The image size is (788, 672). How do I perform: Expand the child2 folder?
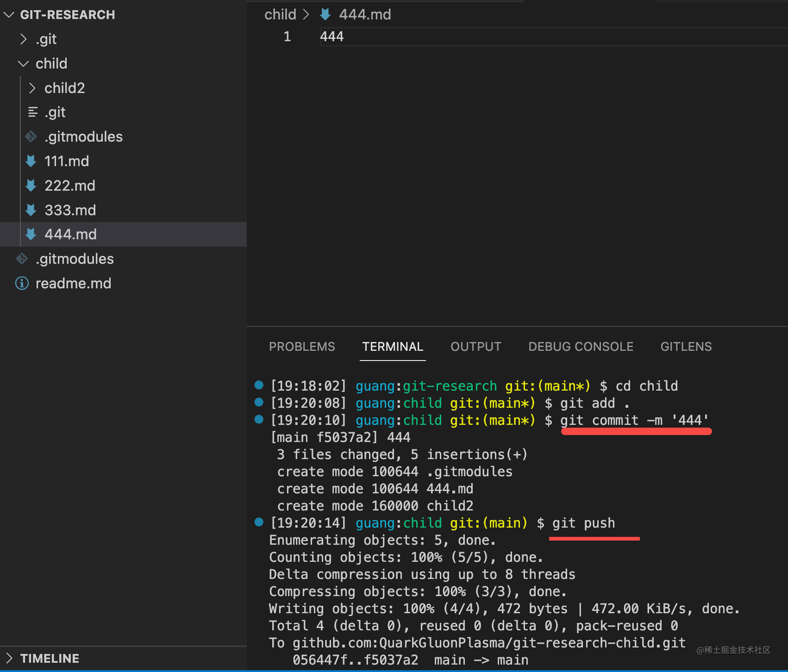31,88
